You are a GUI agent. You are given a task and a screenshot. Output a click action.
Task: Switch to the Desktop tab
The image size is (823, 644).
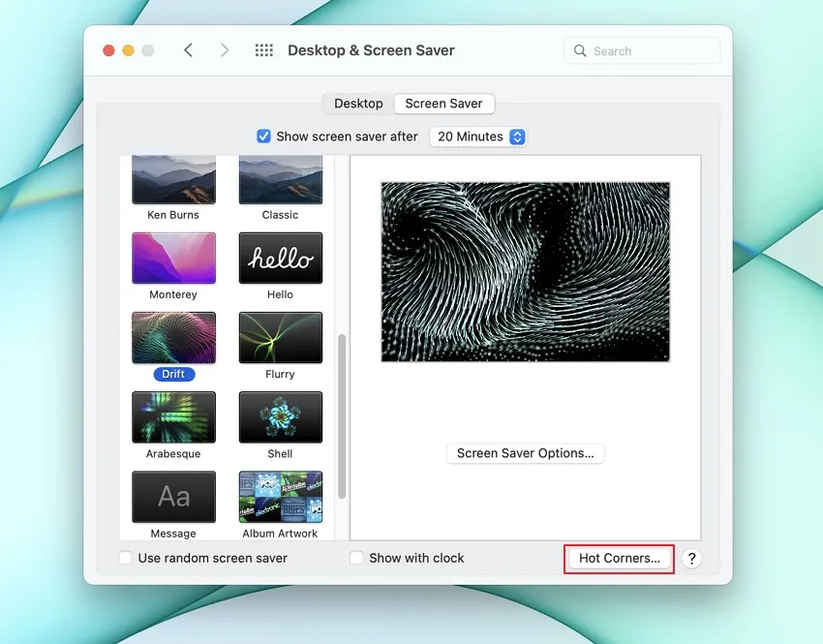358,104
